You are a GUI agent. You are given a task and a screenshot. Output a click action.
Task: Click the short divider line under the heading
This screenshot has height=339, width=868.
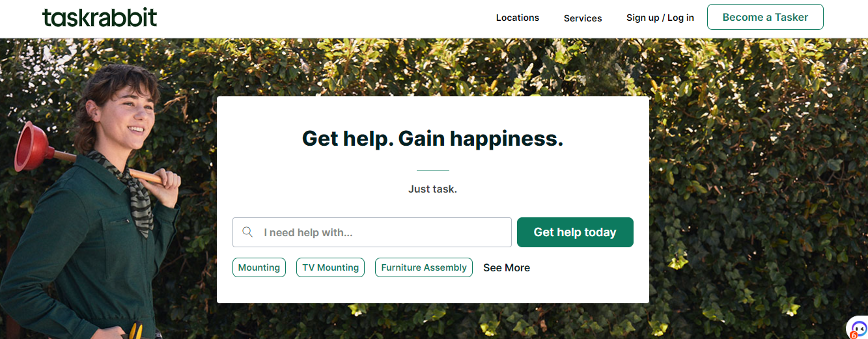tap(432, 170)
